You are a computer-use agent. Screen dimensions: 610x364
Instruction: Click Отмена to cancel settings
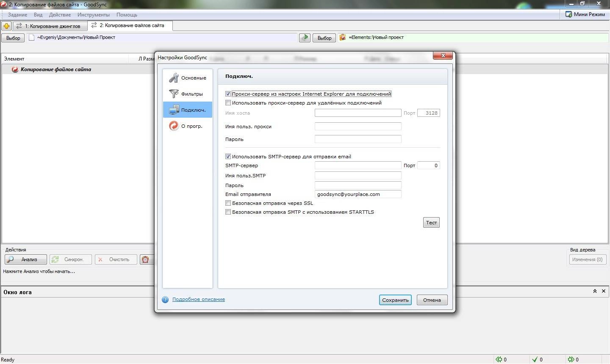432,300
